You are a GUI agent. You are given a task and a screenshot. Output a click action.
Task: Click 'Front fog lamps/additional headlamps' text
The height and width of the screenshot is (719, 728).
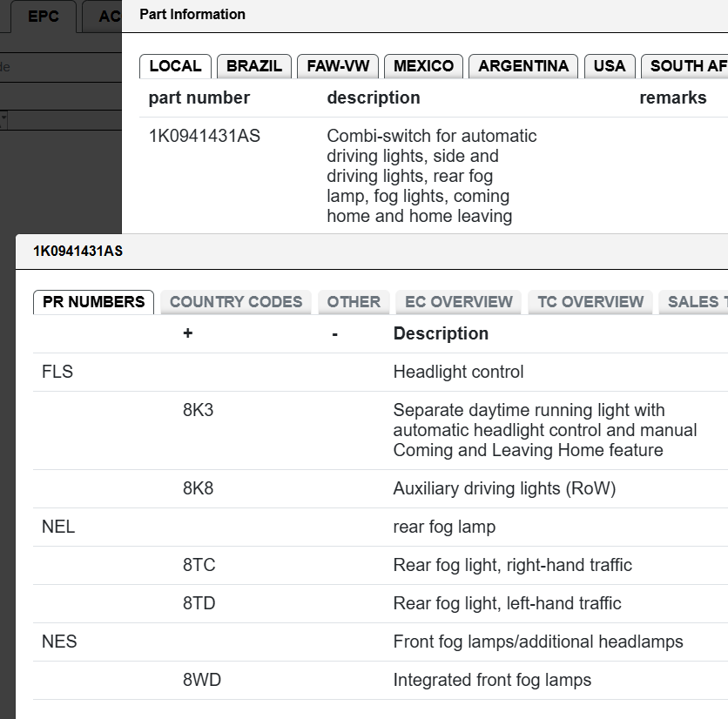tap(538, 642)
